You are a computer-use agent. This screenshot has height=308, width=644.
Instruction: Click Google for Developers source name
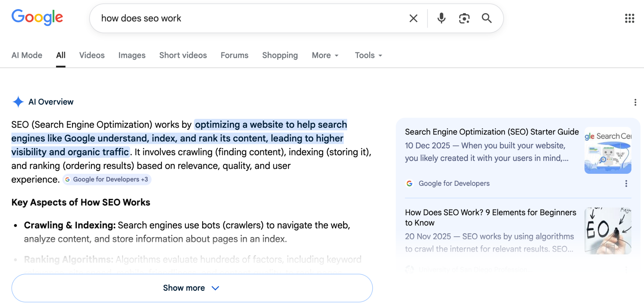click(x=454, y=184)
